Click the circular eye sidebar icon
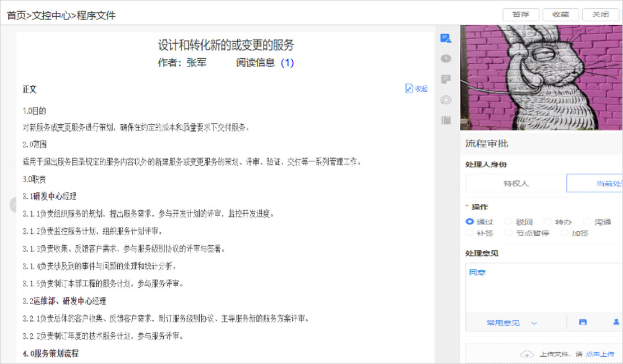 (446, 100)
